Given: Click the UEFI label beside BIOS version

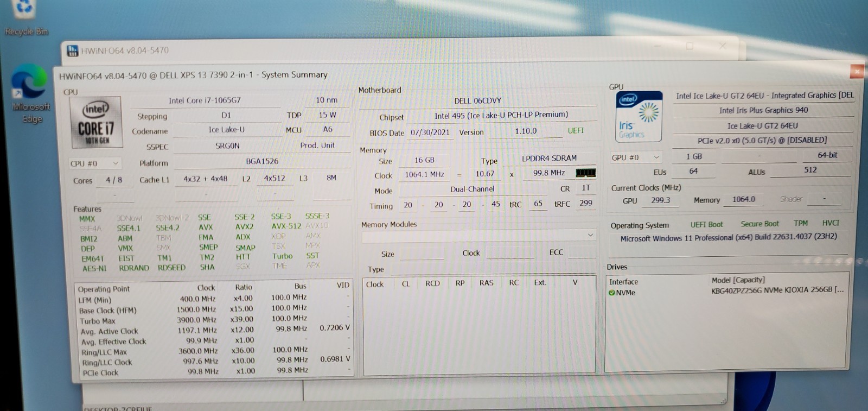Looking at the screenshot, I should (576, 131).
